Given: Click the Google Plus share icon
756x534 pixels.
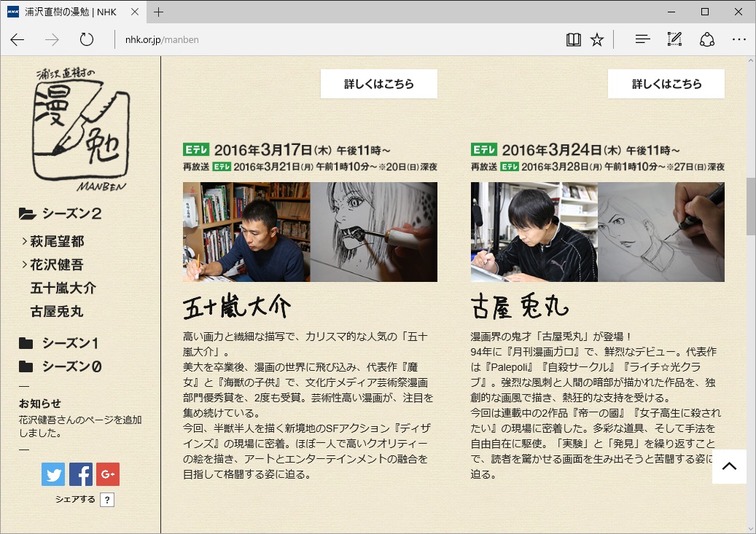Looking at the screenshot, I should (x=108, y=474).
